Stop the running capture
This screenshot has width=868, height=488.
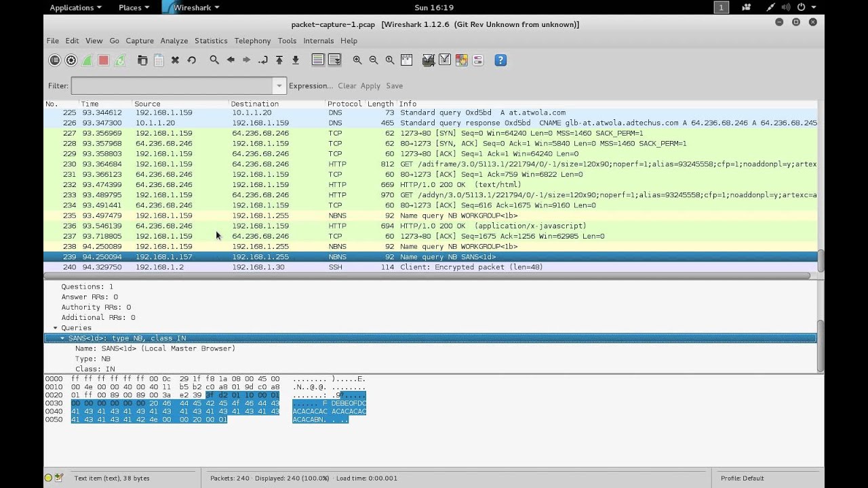point(104,60)
